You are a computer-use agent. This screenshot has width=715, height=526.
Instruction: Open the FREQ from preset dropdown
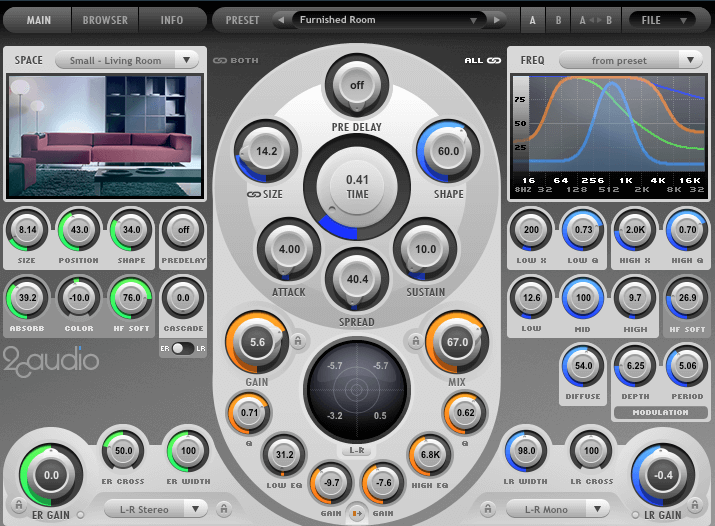[x=630, y=60]
